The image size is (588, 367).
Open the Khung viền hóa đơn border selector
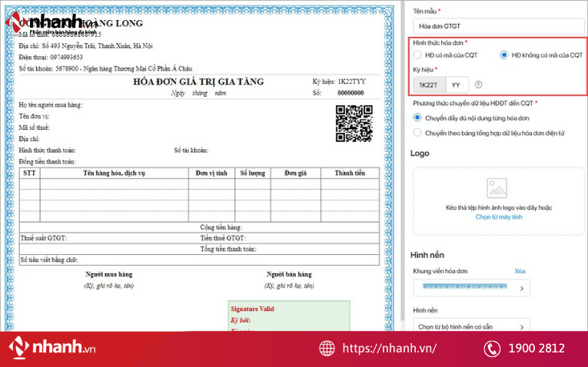(471, 288)
